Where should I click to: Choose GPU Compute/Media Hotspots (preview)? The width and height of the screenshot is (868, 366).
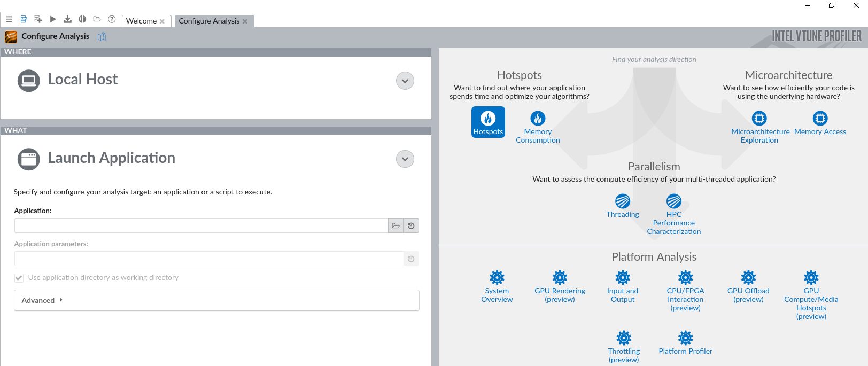click(x=811, y=295)
